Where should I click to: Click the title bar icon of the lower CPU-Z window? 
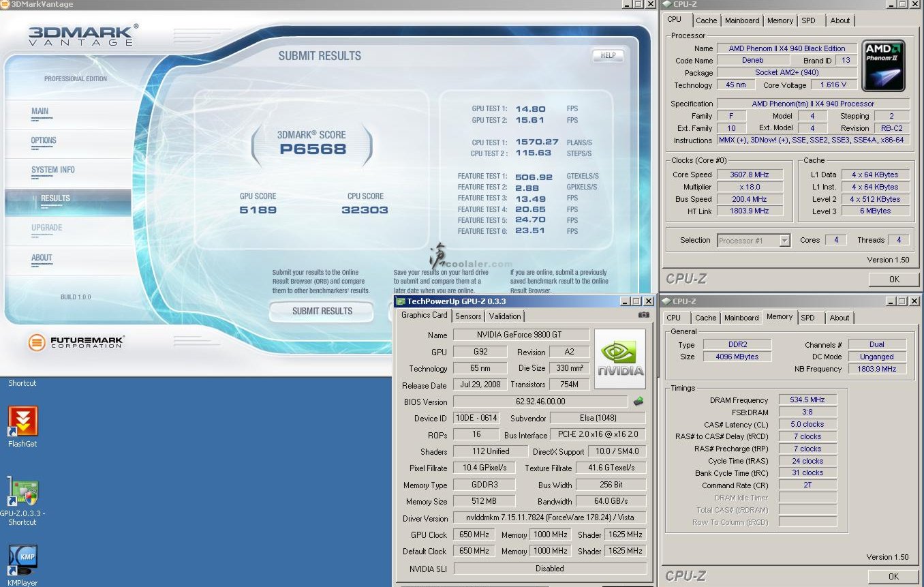click(x=666, y=301)
